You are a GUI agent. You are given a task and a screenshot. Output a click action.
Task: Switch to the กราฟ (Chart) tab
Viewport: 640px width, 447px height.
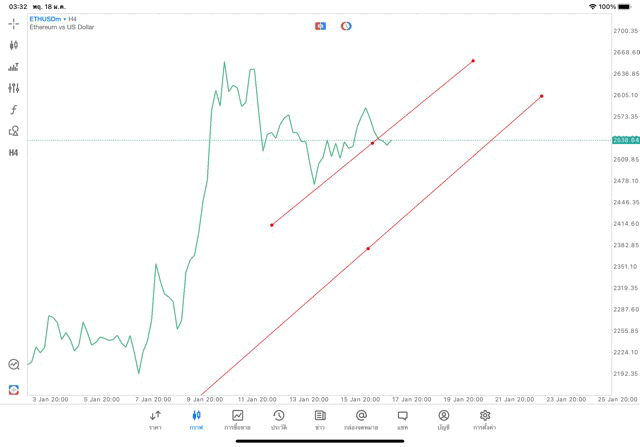[x=196, y=420]
